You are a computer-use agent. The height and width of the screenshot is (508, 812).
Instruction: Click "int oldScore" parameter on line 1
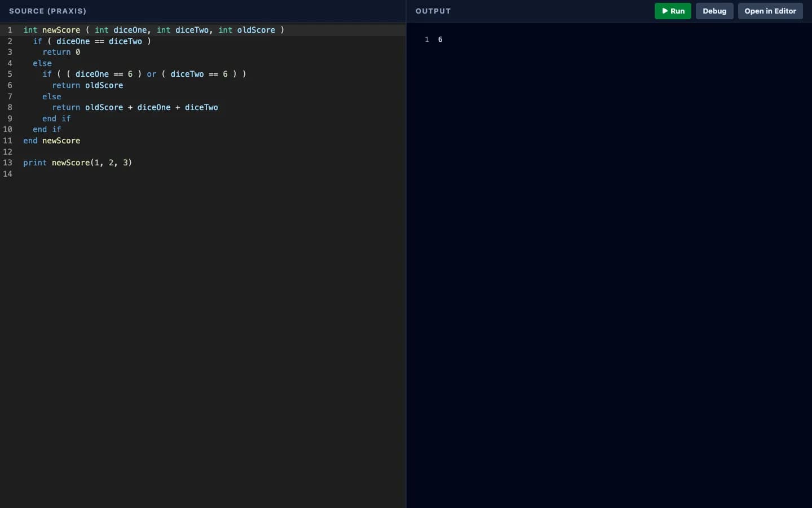click(x=247, y=30)
